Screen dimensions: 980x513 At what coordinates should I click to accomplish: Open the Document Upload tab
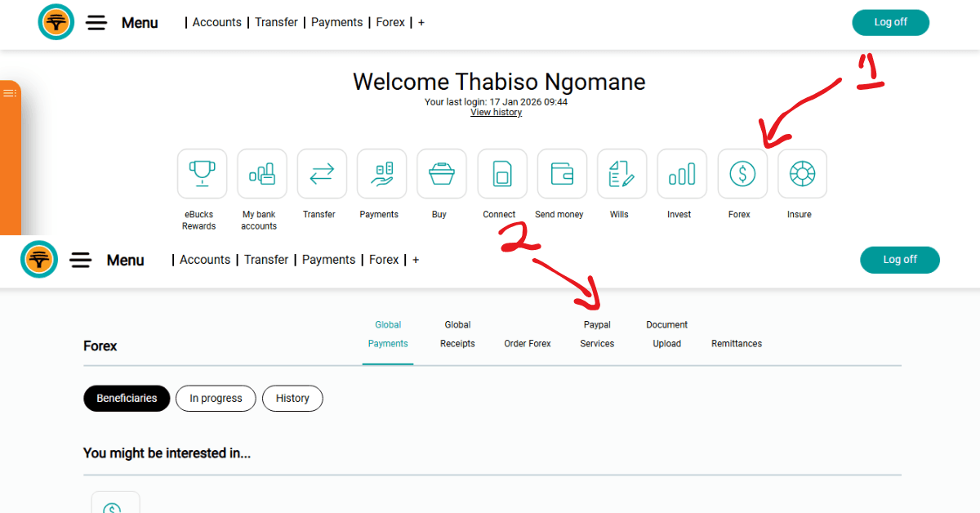(666, 335)
